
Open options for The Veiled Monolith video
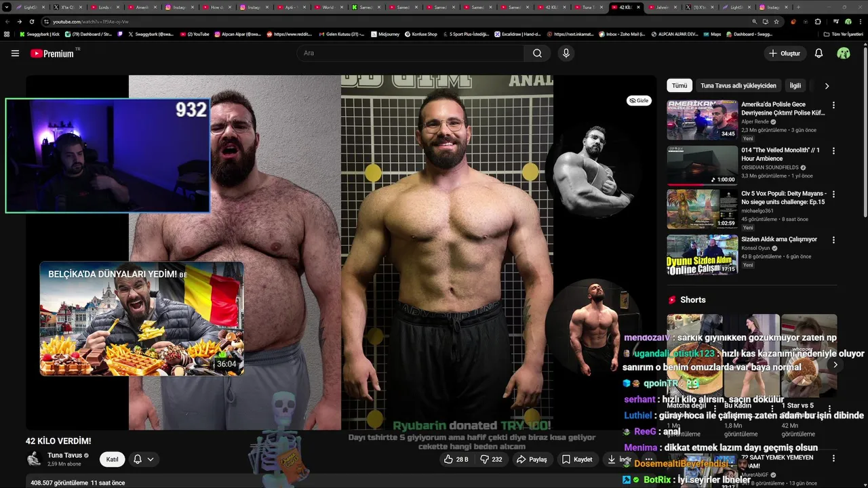click(x=833, y=150)
